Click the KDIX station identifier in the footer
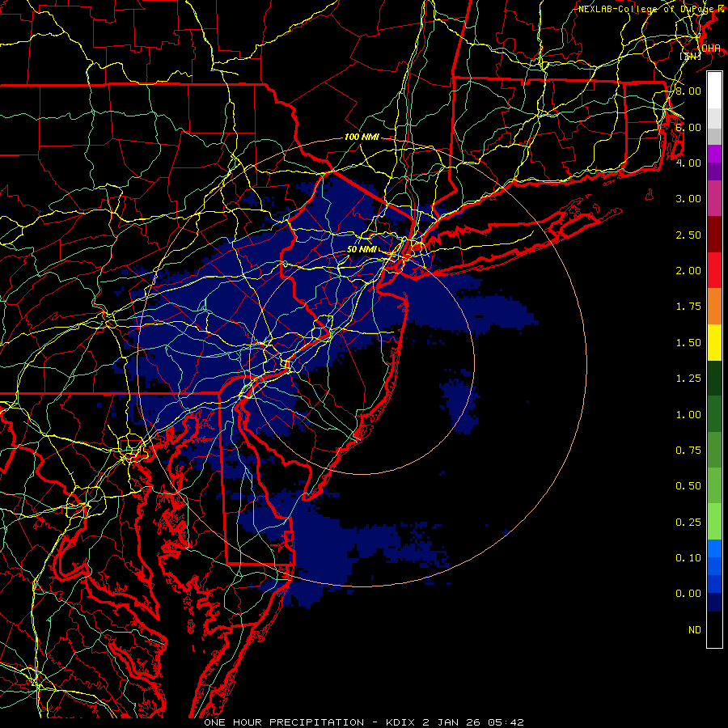The image size is (728, 728). [x=402, y=722]
